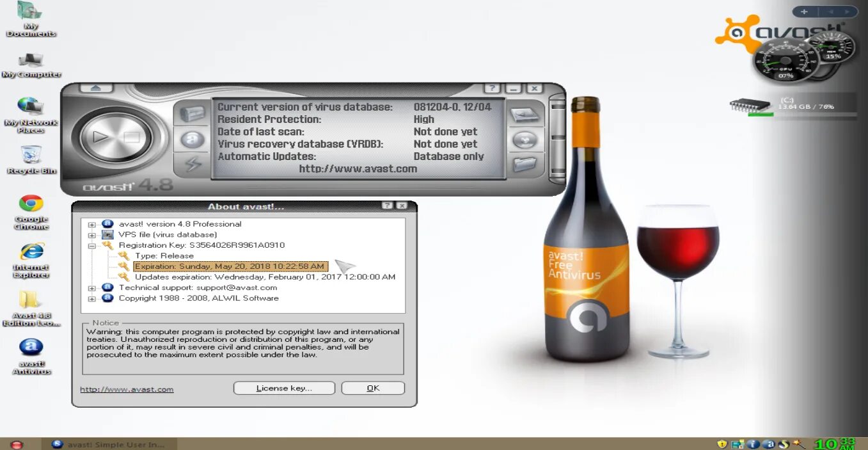This screenshot has width=868, height=450.
Task: Click the CPU usage gauge gadget
Action: 785,61
